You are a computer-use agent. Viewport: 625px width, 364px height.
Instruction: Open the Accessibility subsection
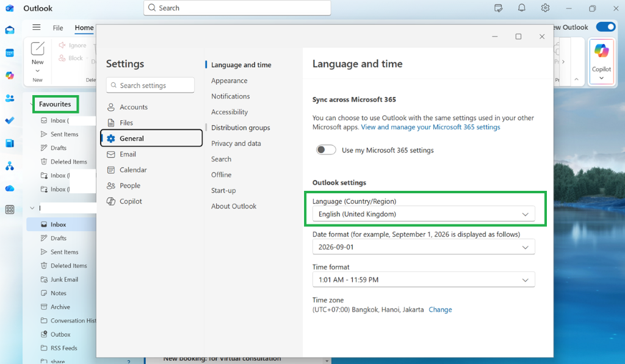(x=229, y=112)
